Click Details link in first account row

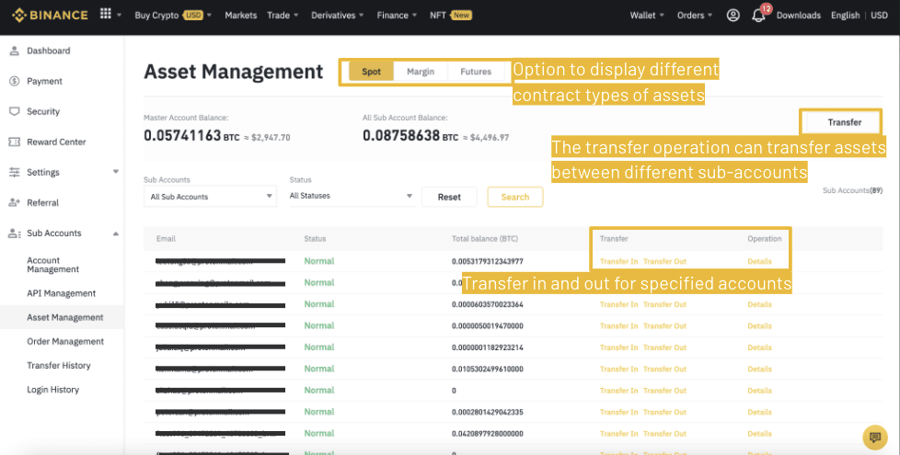coord(759,262)
